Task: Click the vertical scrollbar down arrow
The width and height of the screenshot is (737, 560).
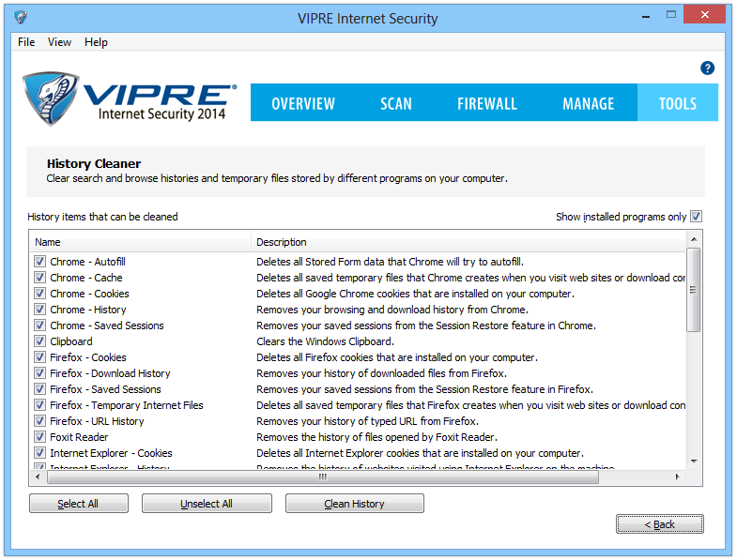Action: (694, 462)
